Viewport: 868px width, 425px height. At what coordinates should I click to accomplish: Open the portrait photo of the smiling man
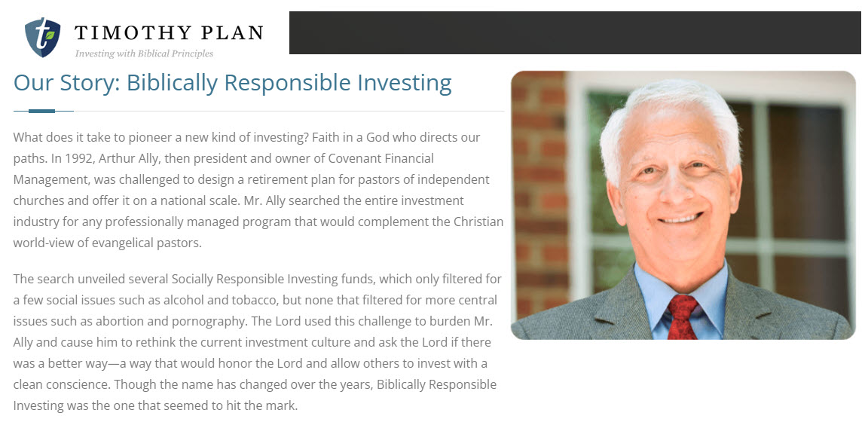[x=683, y=205]
